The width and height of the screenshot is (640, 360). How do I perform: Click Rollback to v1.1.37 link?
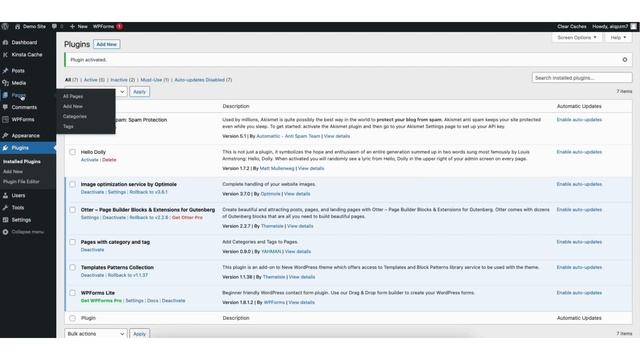pyautogui.click(x=128, y=276)
